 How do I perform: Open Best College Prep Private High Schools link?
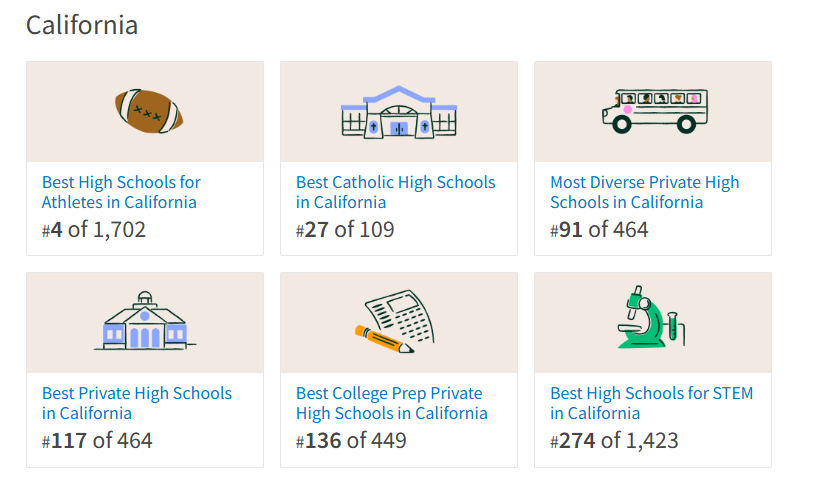coord(391,403)
